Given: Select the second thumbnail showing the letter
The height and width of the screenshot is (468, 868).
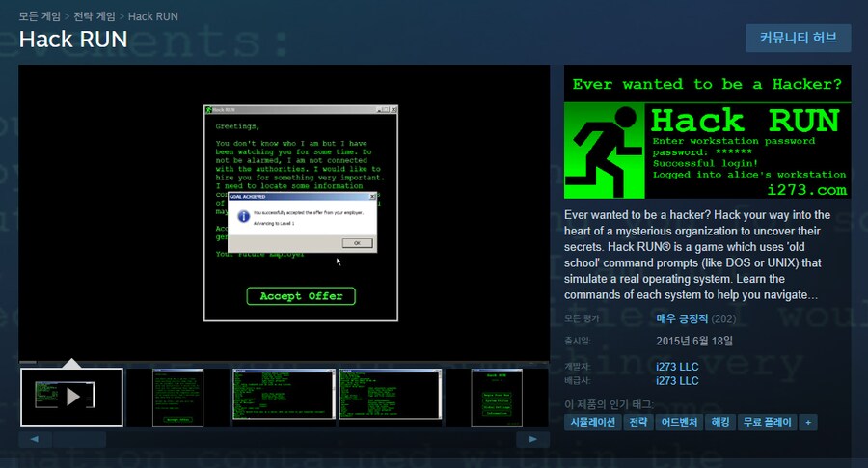Looking at the screenshot, I should (x=177, y=398).
